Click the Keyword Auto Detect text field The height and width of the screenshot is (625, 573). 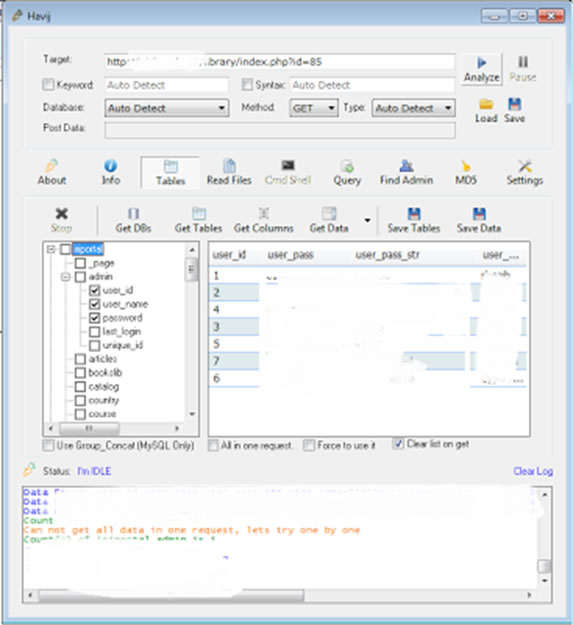click(x=167, y=85)
